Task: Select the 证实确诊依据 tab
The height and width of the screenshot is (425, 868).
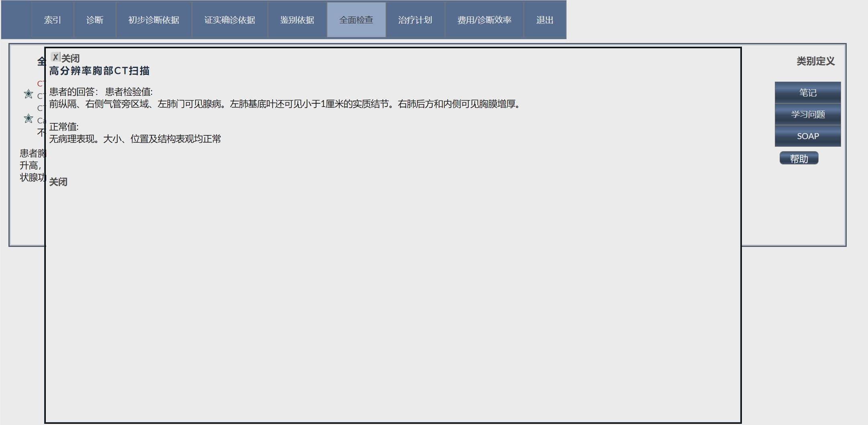Action: tap(230, 20)
